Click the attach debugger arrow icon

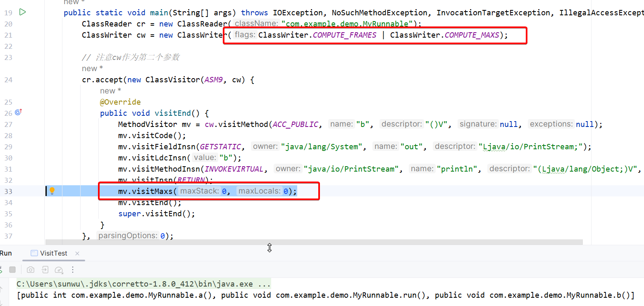(x=45, y=270)
